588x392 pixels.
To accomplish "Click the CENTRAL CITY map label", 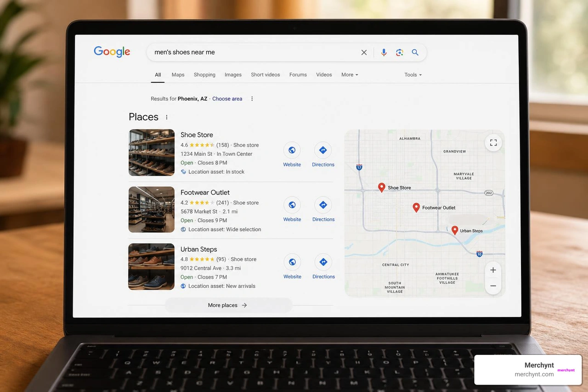I will [x=396, y=265].
